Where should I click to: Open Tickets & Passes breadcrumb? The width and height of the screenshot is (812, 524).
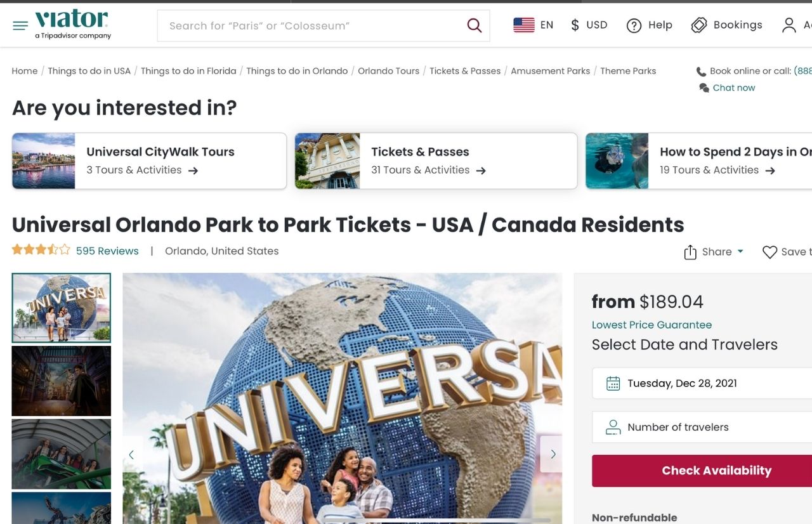[465, 71]
